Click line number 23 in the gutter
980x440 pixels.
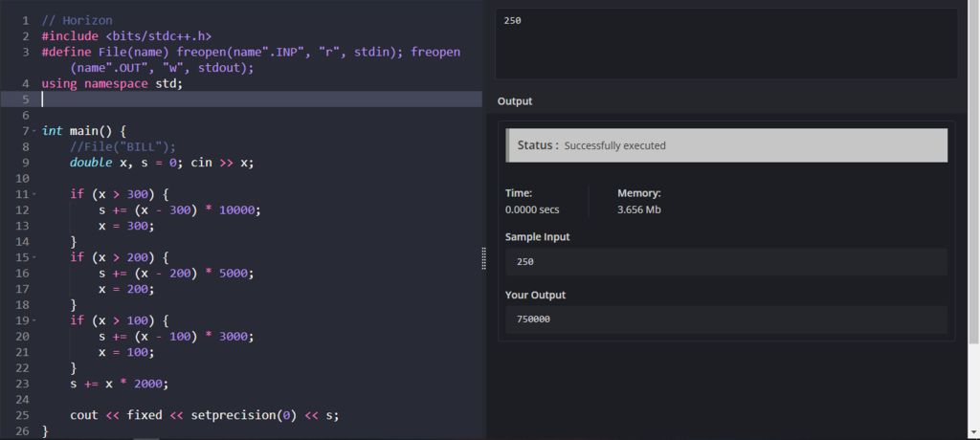[24, 384]
